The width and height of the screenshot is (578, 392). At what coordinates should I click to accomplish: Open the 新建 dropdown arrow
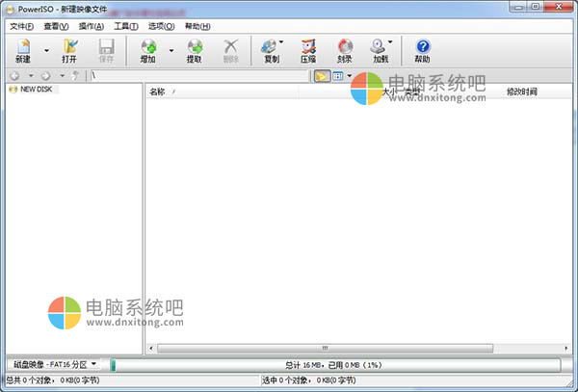coord(47,50)
